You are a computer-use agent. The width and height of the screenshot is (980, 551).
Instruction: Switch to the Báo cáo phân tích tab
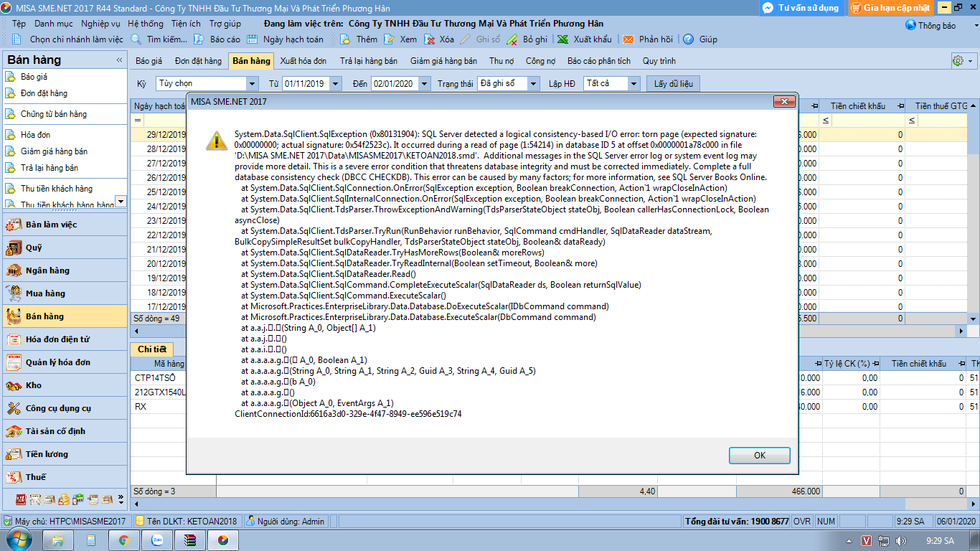click(x=599, y=61)
